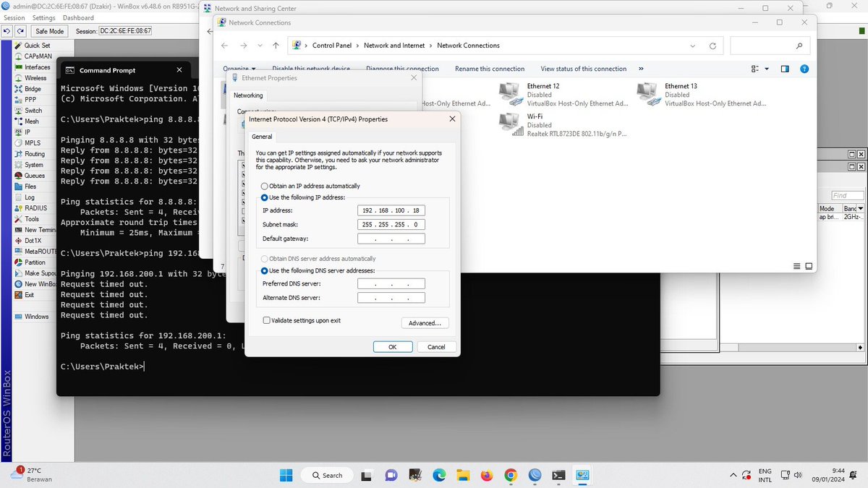
Task: Open Bridge in WinBox sidebar
Action: click(33, 89)
